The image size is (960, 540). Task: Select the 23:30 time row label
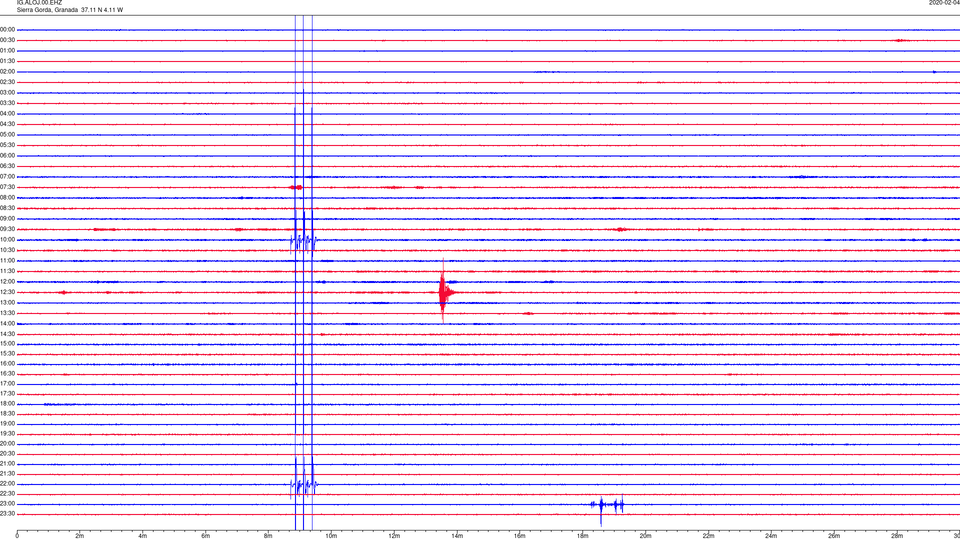click(x=7, y=514)
